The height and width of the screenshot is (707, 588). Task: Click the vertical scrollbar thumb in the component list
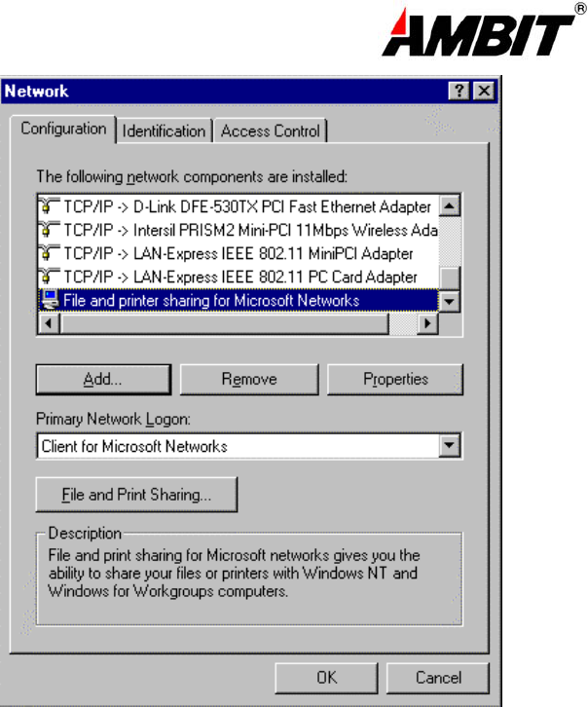point(449,278)
